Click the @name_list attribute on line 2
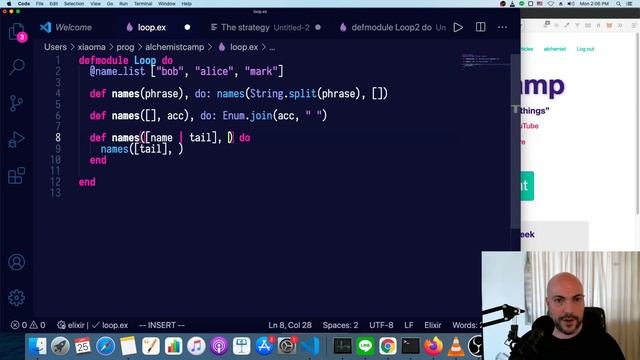This screenshot has width=640, height=360. pos(117,71)
